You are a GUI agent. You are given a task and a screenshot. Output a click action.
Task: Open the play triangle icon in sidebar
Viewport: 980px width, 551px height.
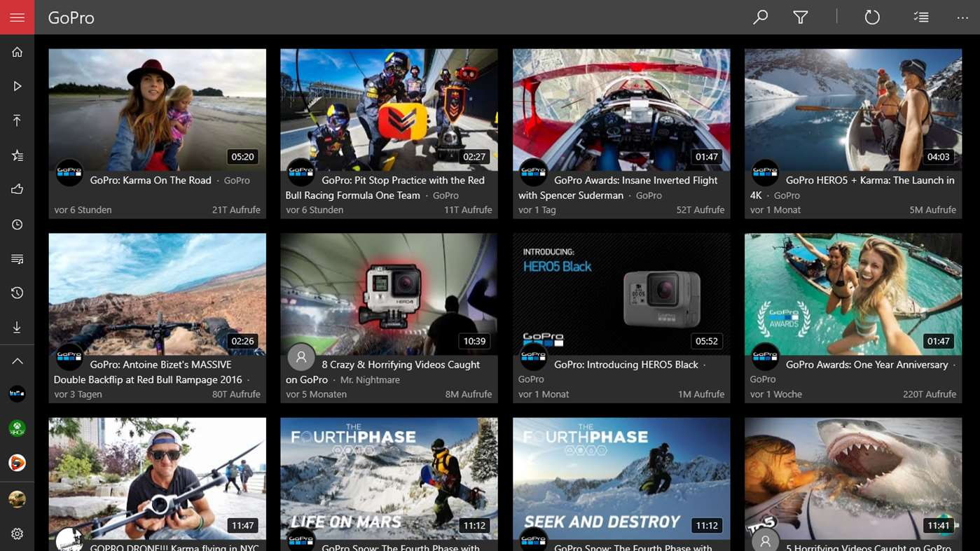pos(17,86)
